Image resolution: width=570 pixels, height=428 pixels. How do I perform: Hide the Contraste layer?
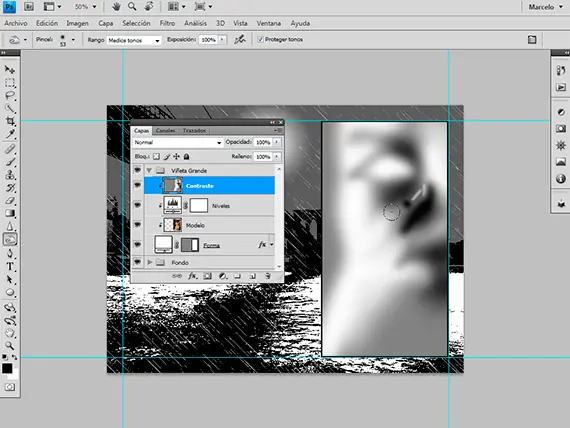pos(137,185)
